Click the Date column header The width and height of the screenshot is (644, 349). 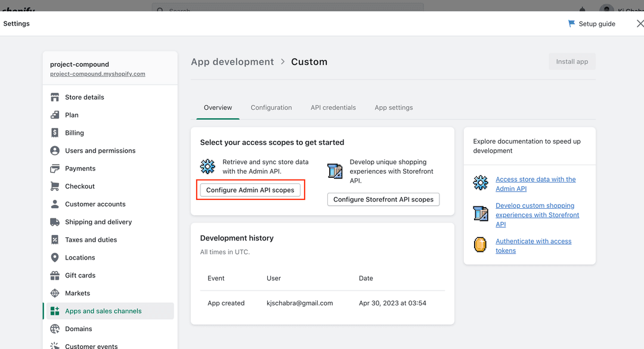coord(366,278)
